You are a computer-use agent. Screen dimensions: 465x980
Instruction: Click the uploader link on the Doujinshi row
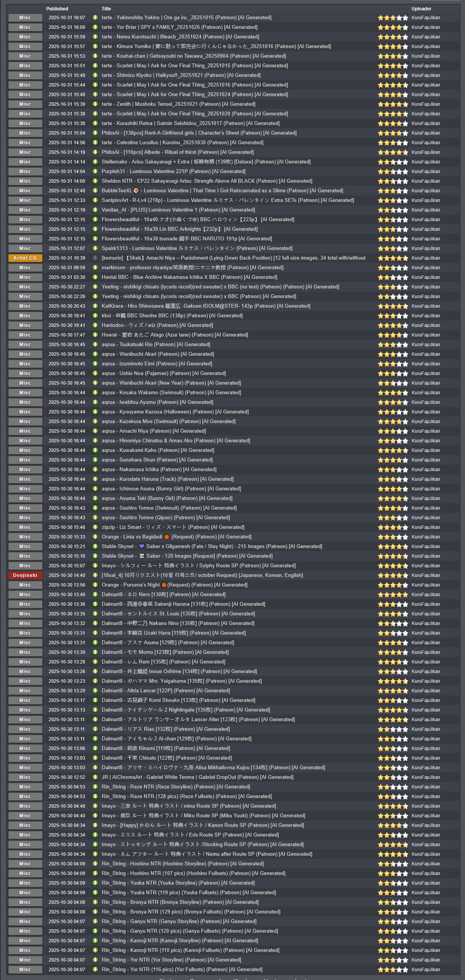click(x=426, y=575)
